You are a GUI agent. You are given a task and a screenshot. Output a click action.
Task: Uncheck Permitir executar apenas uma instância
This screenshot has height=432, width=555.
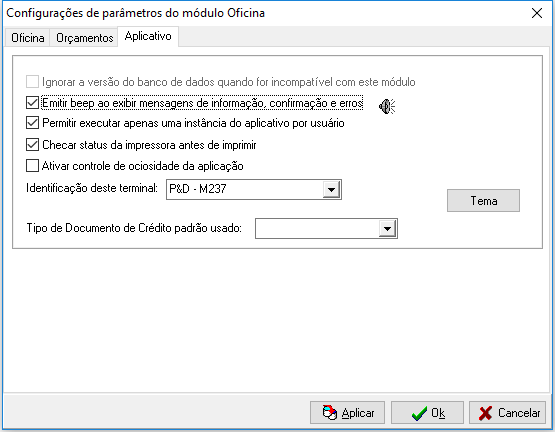pyautogui.click(x=32, y=123)
